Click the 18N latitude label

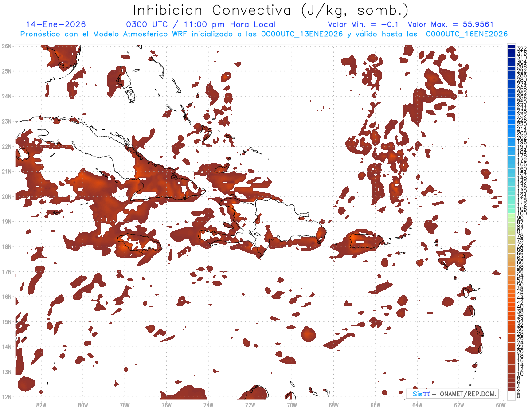click(x=7, y=246)
